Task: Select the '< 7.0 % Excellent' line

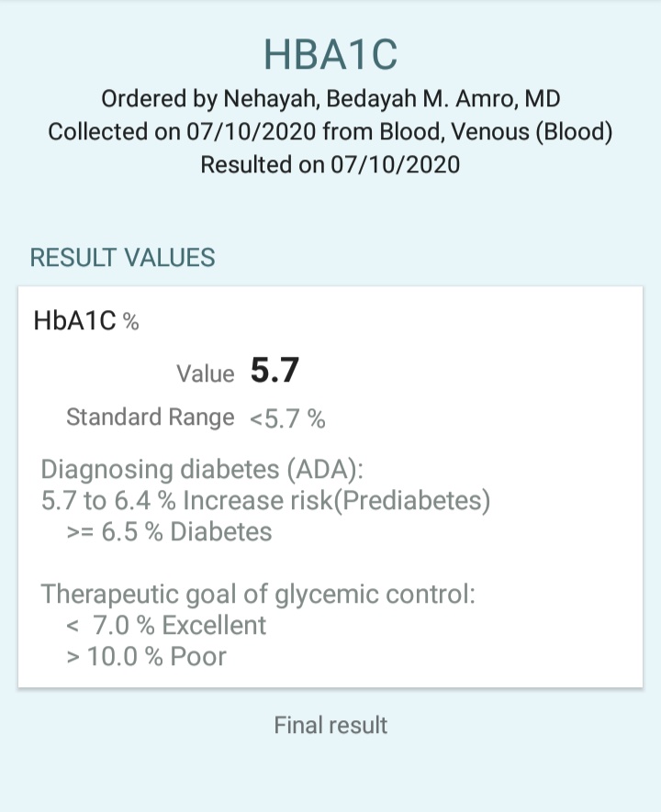Action: 166,626
